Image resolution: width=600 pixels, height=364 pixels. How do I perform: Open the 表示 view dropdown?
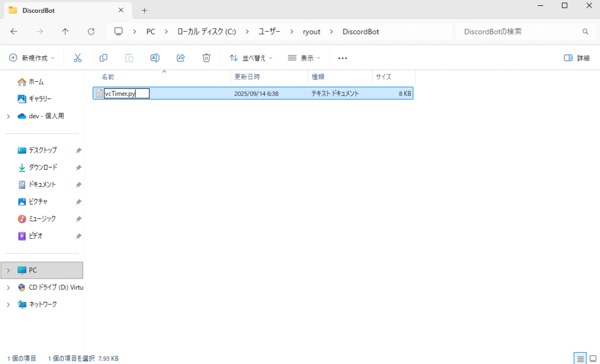click(x=305, y=58)
